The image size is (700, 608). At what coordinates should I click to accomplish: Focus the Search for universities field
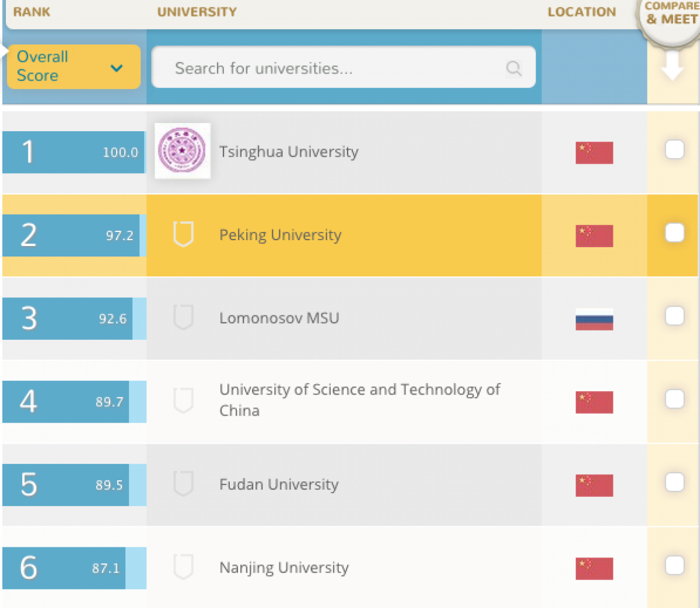(332, 68)
